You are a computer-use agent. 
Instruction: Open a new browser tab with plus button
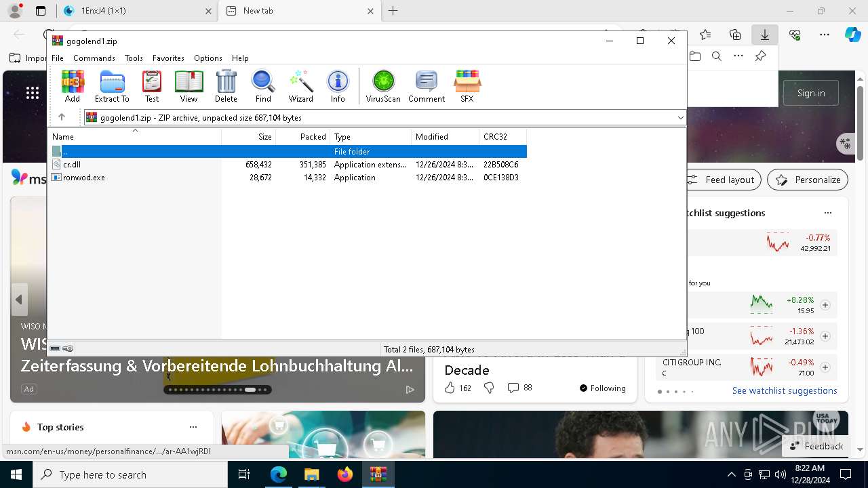393,11
